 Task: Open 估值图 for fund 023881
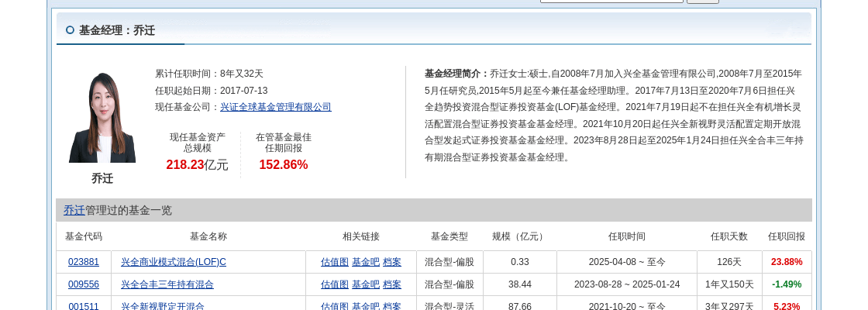[x=334, y=262]
